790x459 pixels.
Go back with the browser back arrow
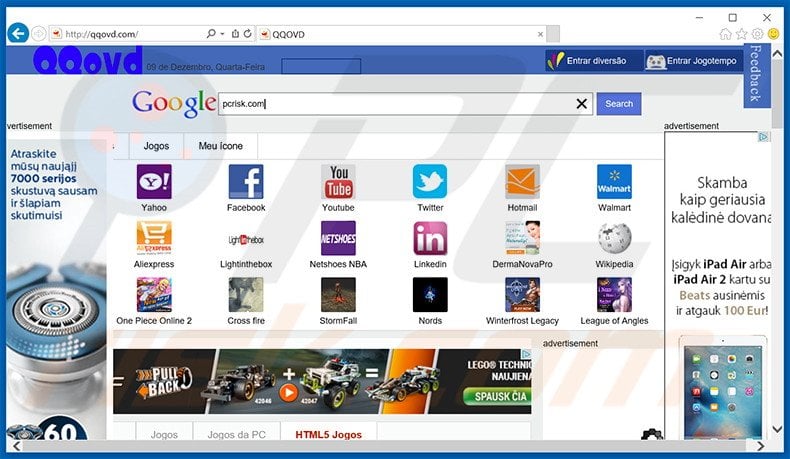(x=18, y=34)
